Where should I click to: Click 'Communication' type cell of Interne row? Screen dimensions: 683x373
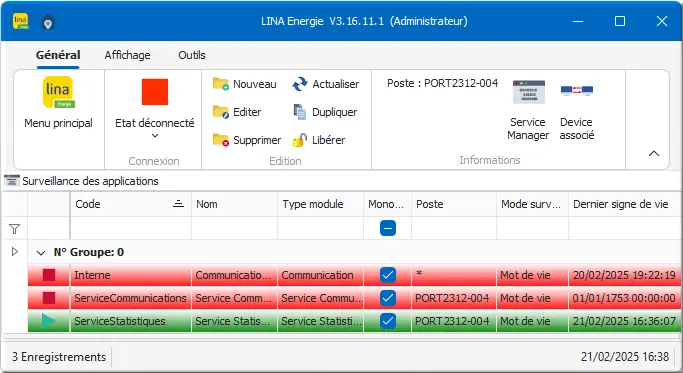(321, 275)
